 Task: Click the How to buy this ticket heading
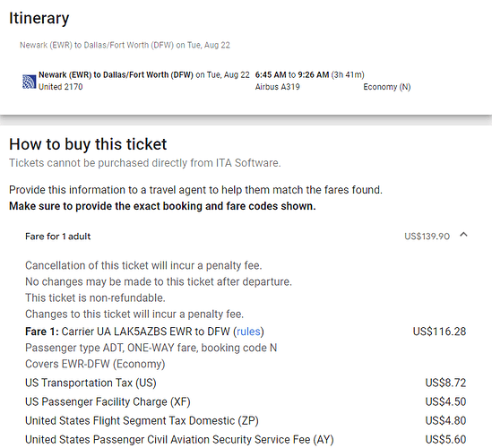(x=88, y=144)
